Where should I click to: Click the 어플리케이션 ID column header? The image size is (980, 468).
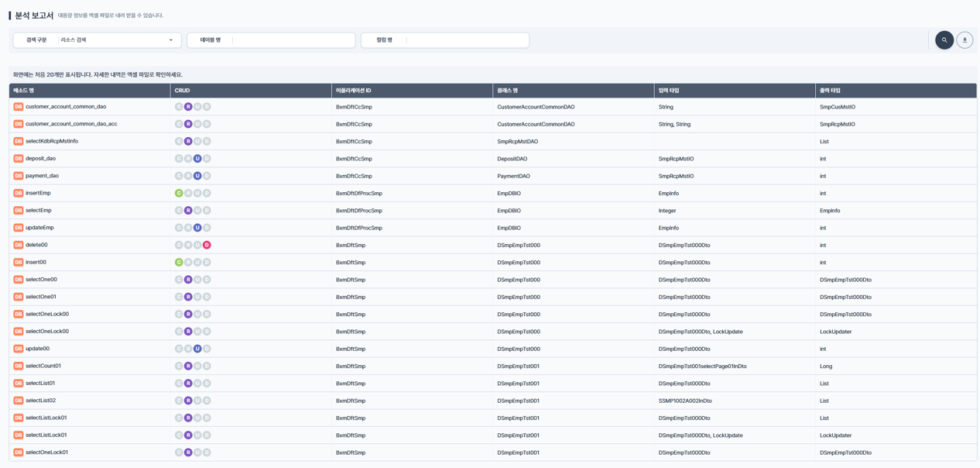coord(413,91)
